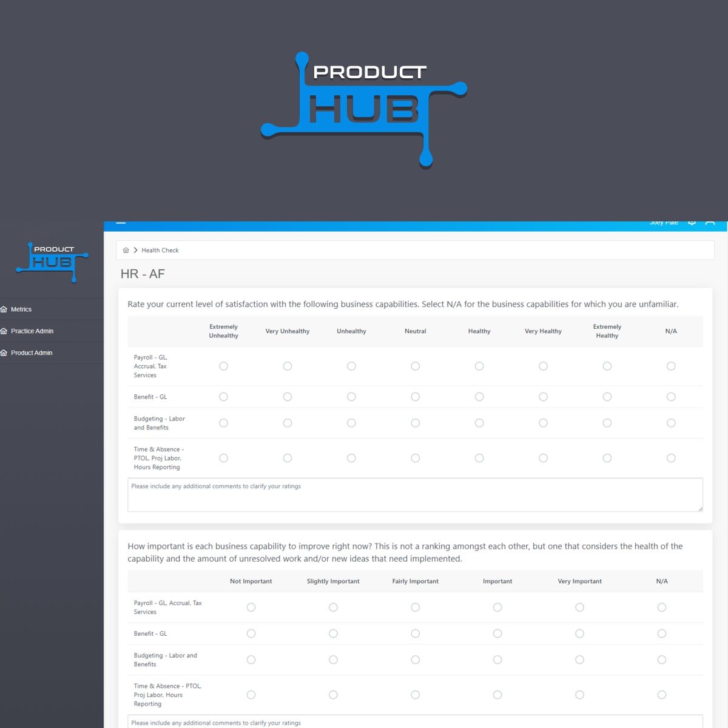
Task: Focus the satisfaction ratings comments box
Action: (x=415, y=494)
